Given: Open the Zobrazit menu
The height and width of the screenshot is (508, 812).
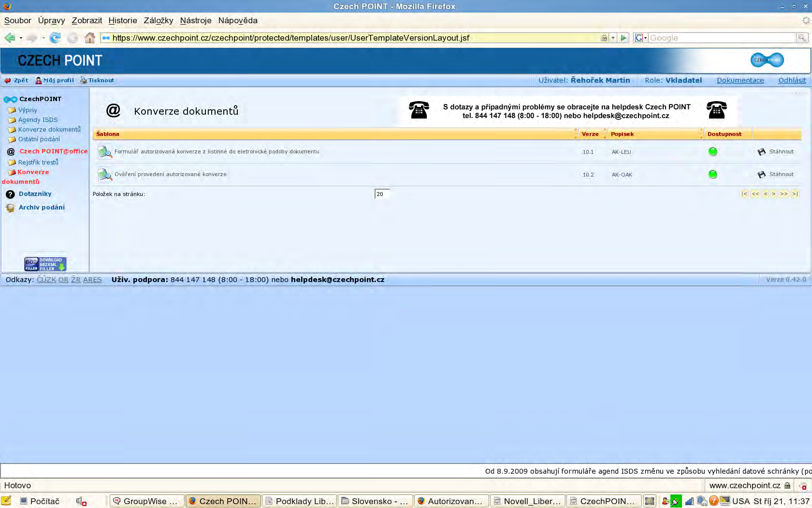Looking at the screenshot, I should click(x=87, y=20).
